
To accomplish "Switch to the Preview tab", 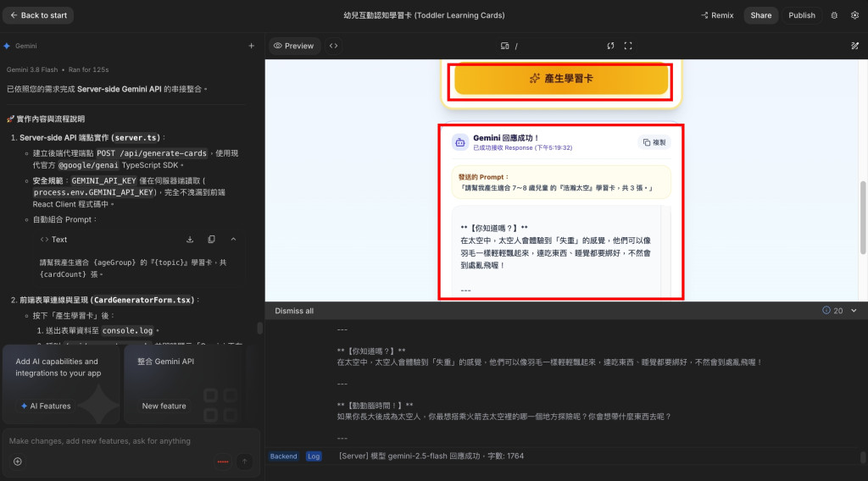I will [294, 46].
